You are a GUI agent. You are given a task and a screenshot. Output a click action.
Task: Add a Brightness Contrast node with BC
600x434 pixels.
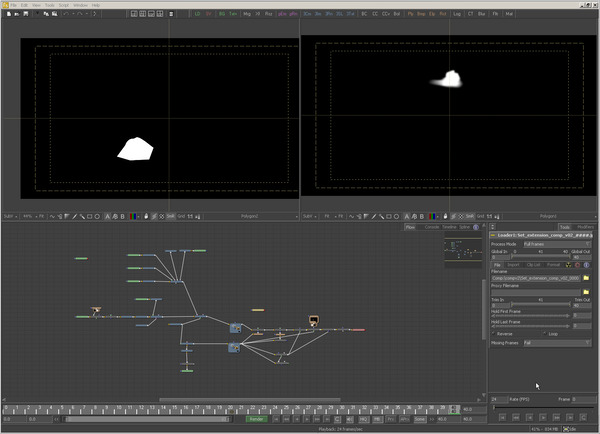click(x=364, y=14)
